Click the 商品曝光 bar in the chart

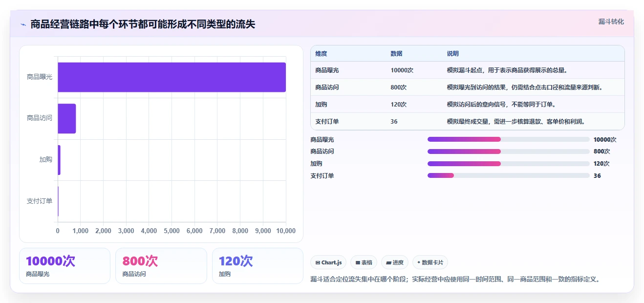point(172,77)
